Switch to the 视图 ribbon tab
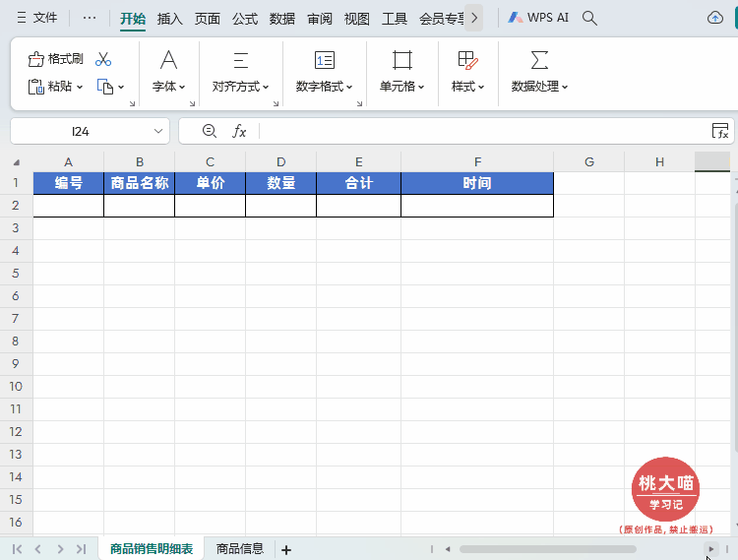The image size is (738, 560). tap(357, 19)
